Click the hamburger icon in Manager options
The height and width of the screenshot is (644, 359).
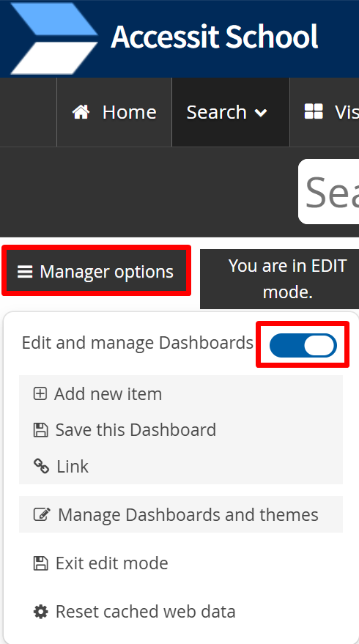tap(25, 272)
